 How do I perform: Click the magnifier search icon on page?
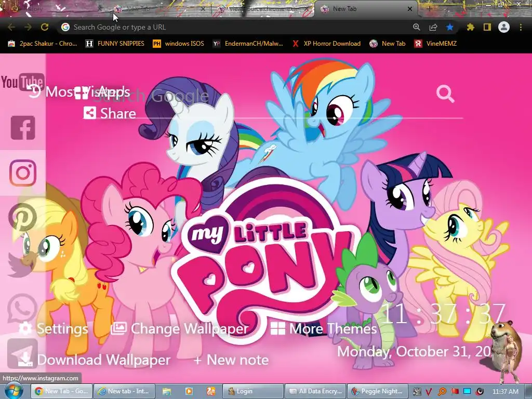[445, 94]
